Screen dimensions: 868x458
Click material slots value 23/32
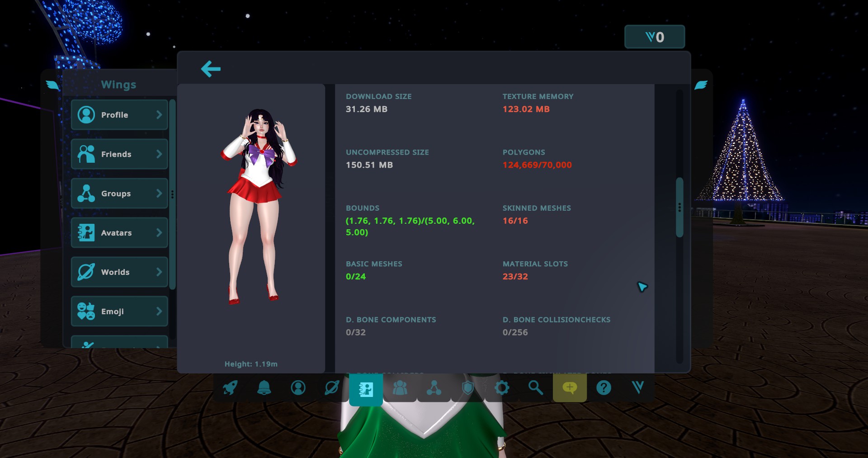click(515, 276)
